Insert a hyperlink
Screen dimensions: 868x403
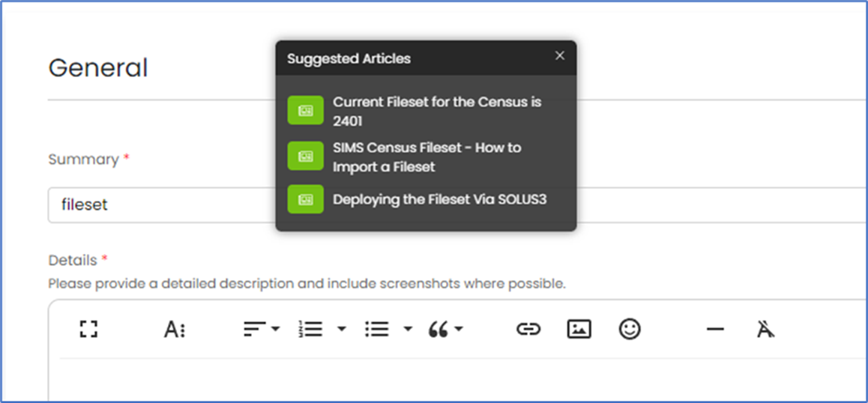[x=528, y=329]
